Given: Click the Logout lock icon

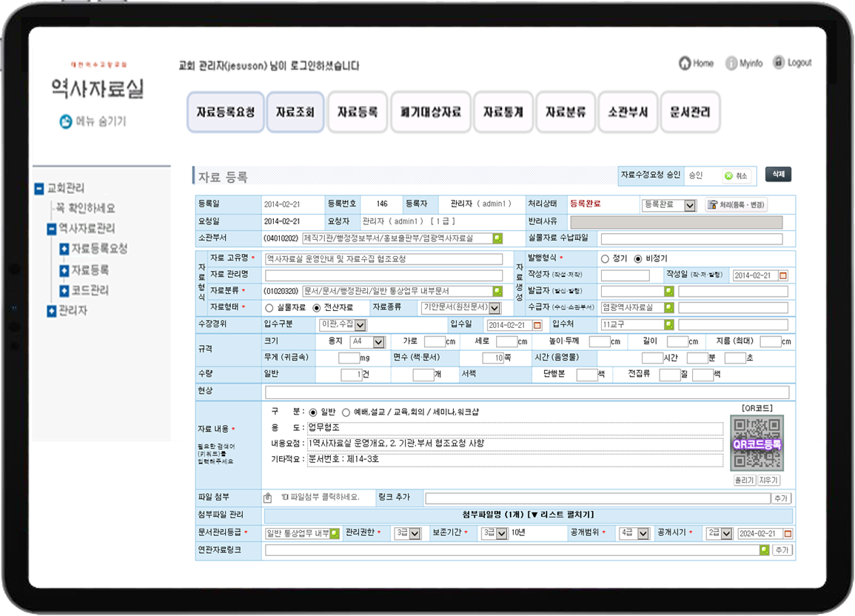Looking at the screenshot, I should coord(778,63).
